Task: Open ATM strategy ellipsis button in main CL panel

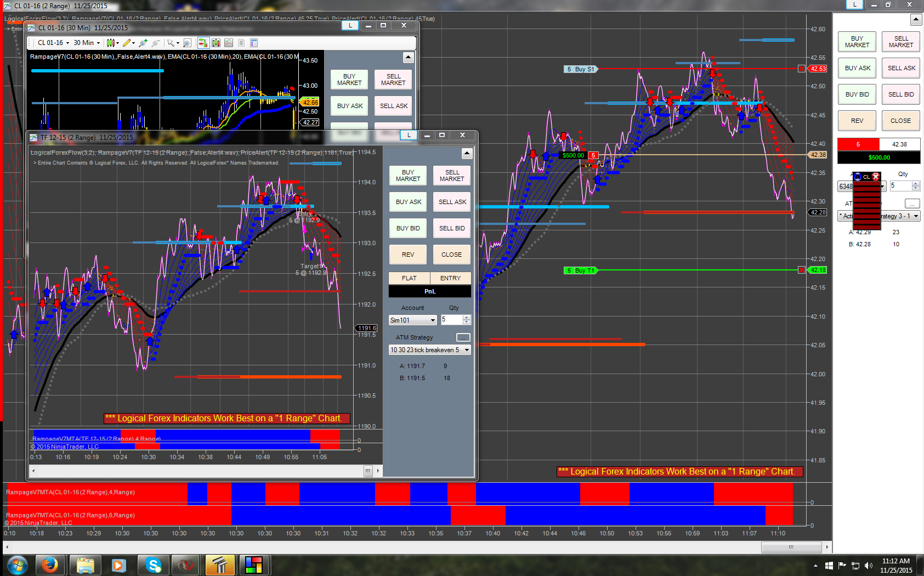Action: [912, 204]
